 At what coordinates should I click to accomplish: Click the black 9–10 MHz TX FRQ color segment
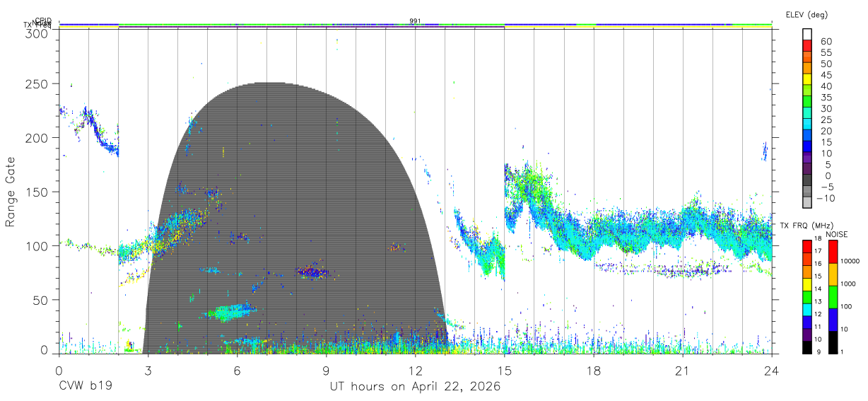[807, 346]
